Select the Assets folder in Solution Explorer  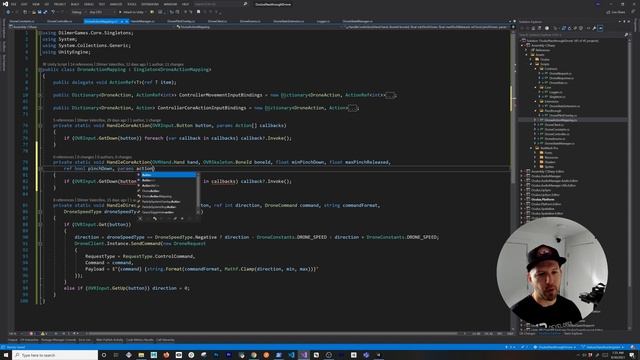click(540, 55)
